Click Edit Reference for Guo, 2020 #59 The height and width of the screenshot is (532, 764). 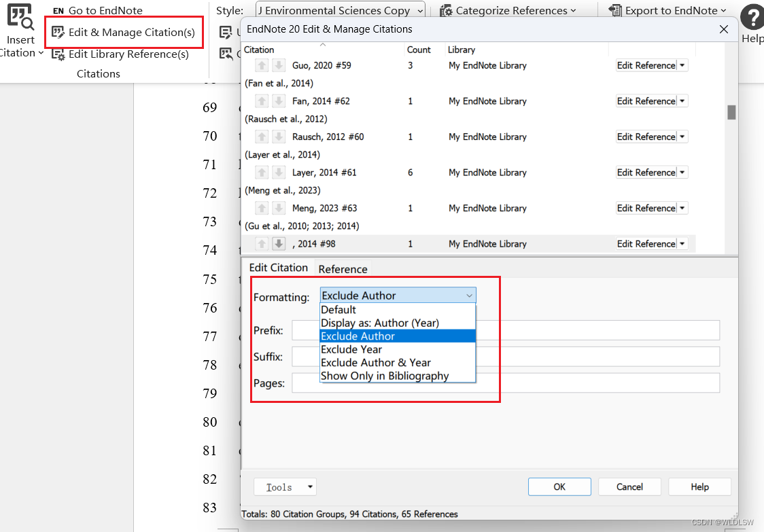tap(646, 65)
